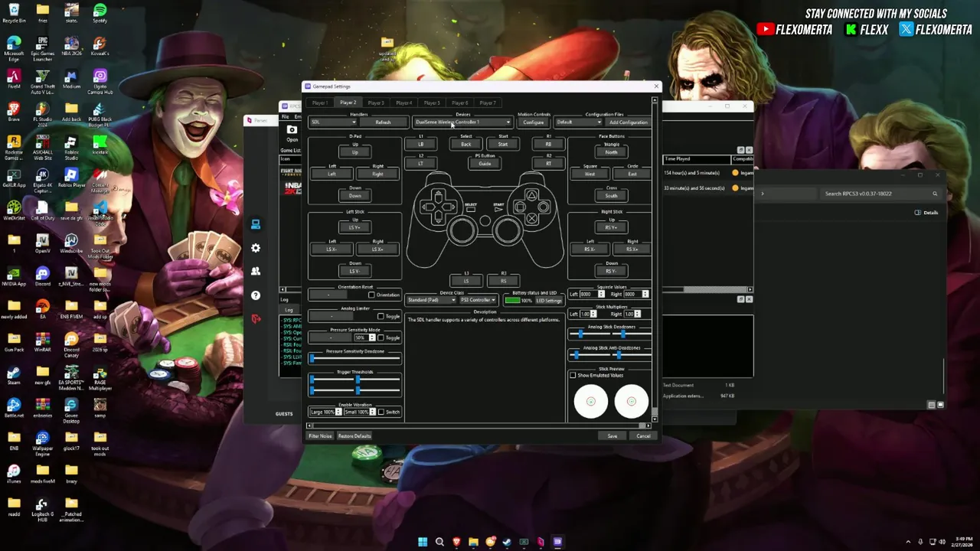Open Logitech G HUB shortcut
980x551 pixels.
point(43,509)
